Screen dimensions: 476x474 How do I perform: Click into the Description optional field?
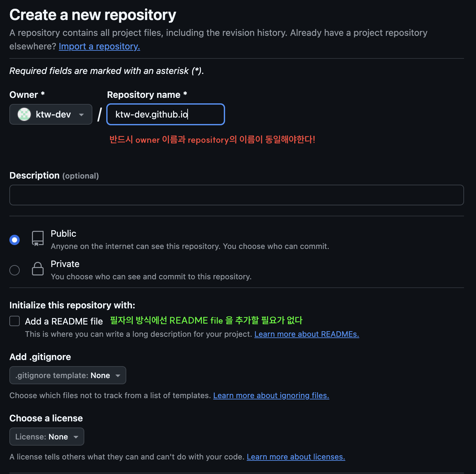pyautogui.click(x=237, y=195)
